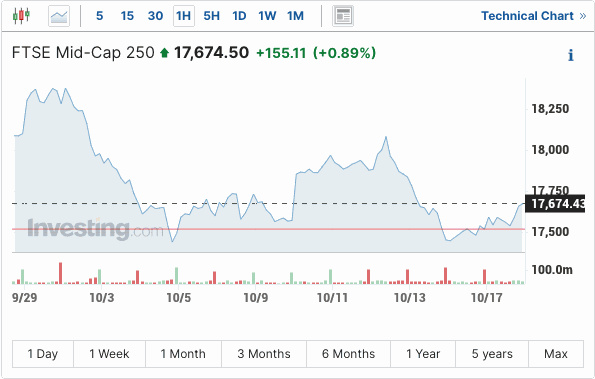
Task: Select the 1M interval
Action: pyautogui.click(x=295, y=16)
